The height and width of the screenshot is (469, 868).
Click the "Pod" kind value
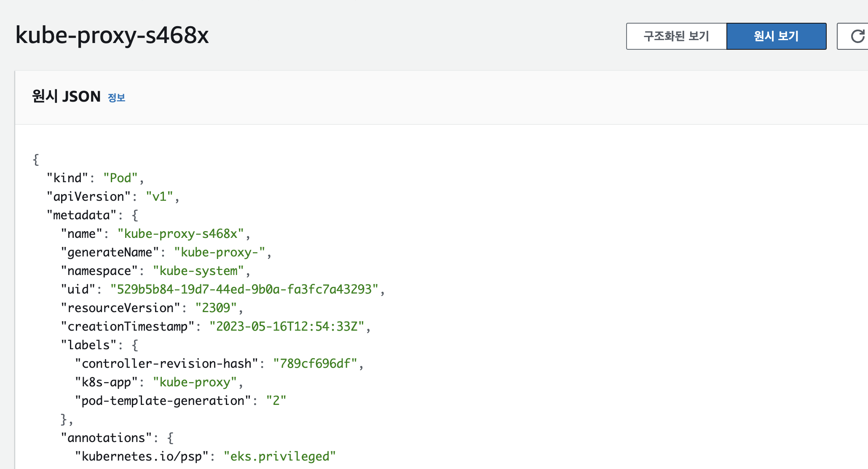coord(121,178)
